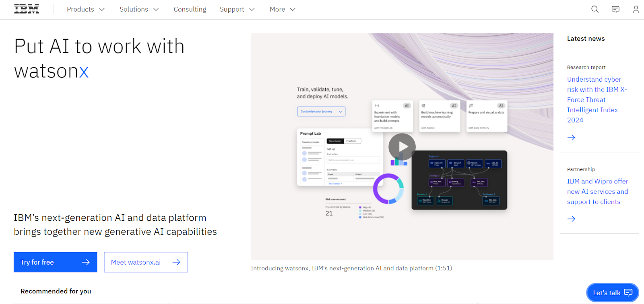
Task: Click the Research report label
Action: [586, 67]
